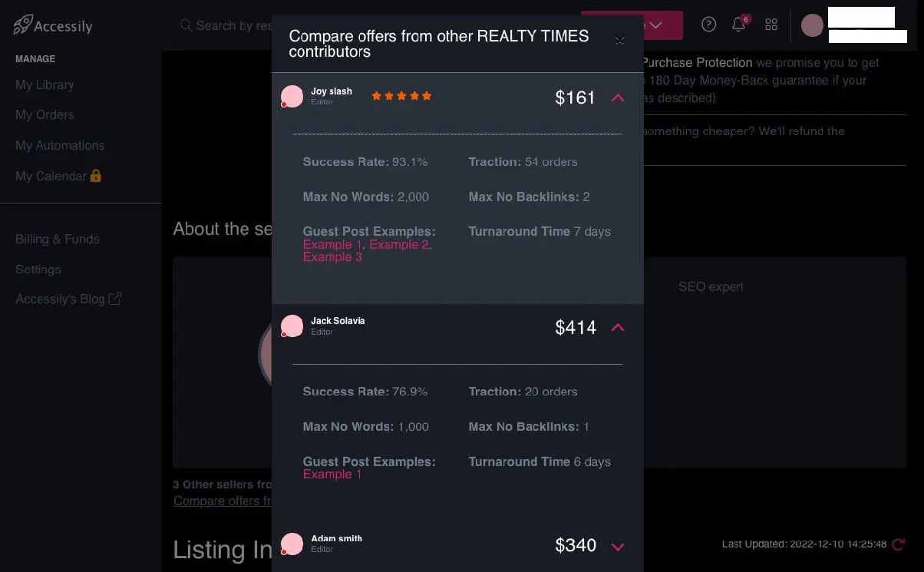The height and width of the screenshot is (572, 924).
Task: Open notifications bell icon
Action: (x=739, y=25)
